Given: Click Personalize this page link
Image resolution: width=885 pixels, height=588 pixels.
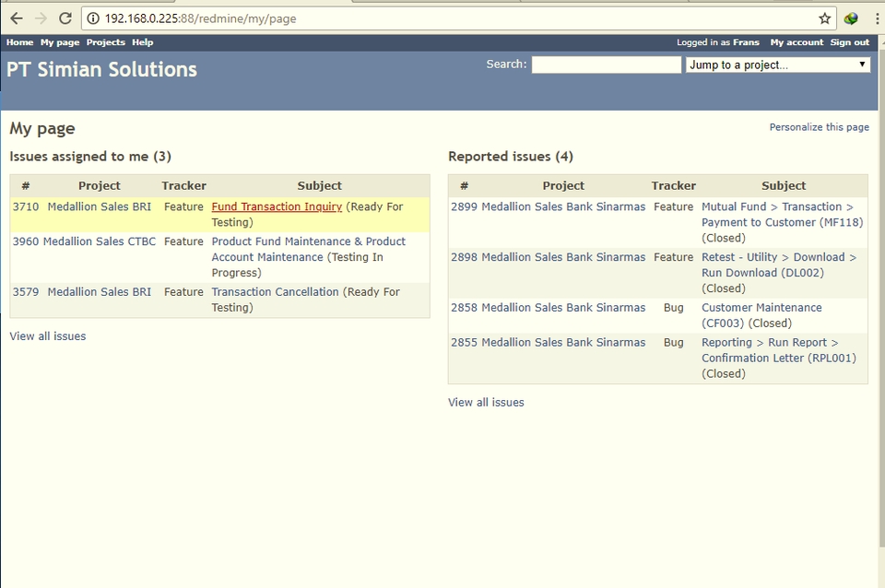Looking at the screenshot, I should pos(819,127).
